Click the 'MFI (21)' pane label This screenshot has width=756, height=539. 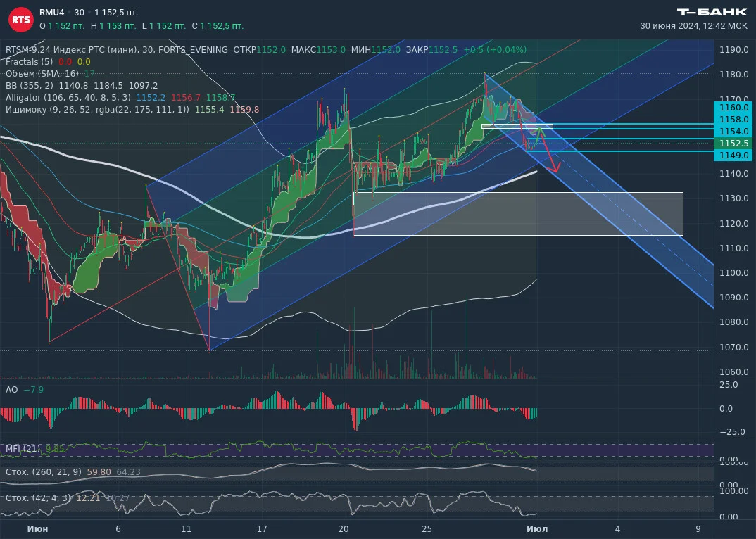(x=23, y=449)
